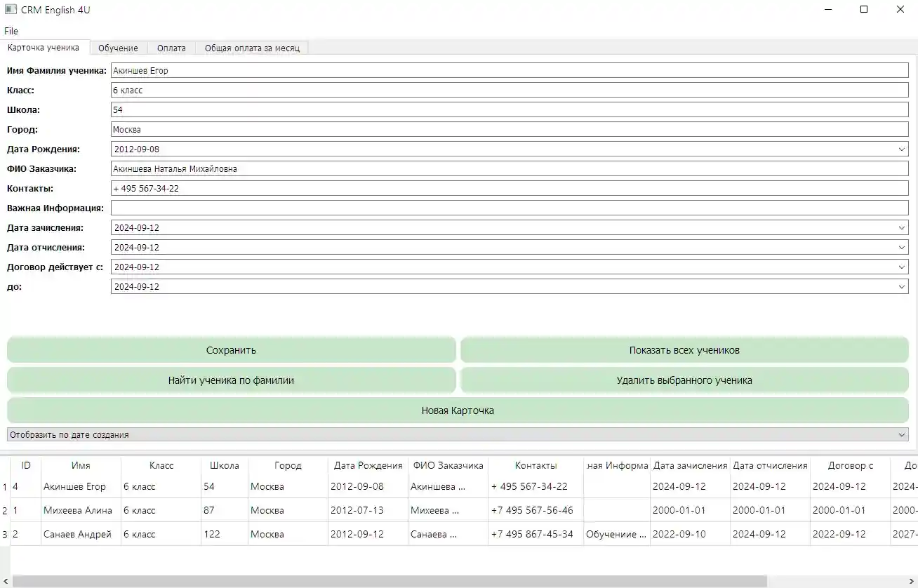918x588 pixels.
Task: Click the 2022-09-10 enrollment date cell
Action: [690, 534]
